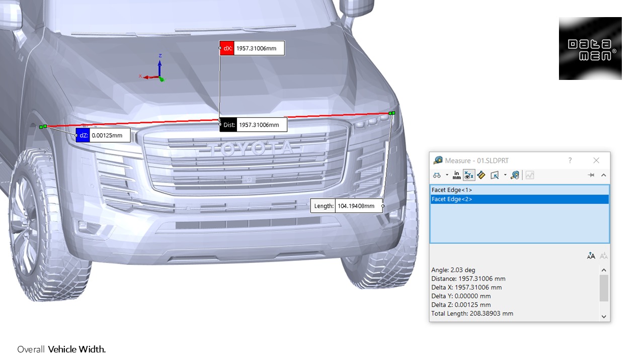Click the Measure tape icon in title bar

438,160
